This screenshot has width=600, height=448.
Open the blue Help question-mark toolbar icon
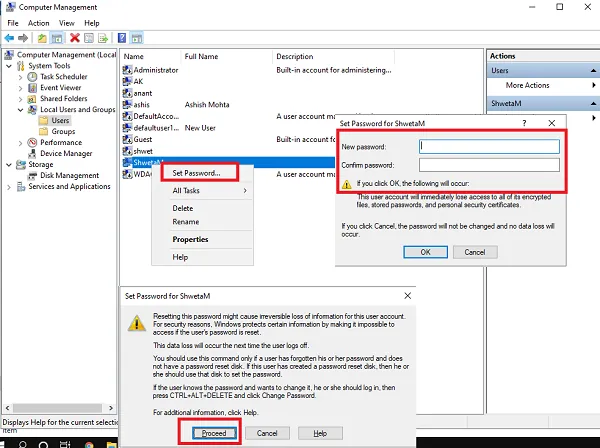tap(122, 38)
